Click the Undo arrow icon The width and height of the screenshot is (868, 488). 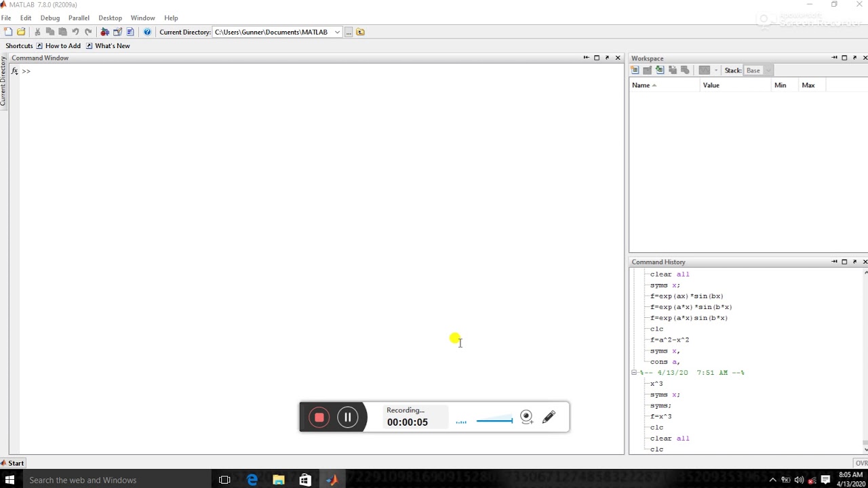[x=75, y=32]
